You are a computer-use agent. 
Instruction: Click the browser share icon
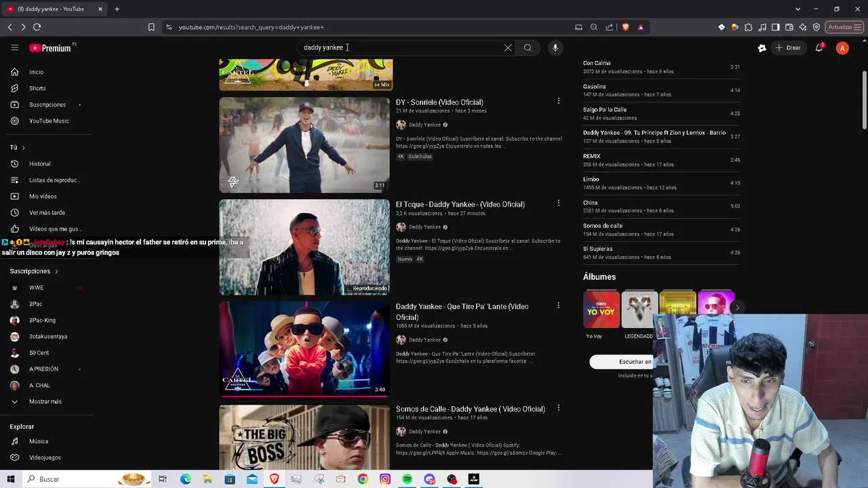pyautogui.click(x=609, y=27)
